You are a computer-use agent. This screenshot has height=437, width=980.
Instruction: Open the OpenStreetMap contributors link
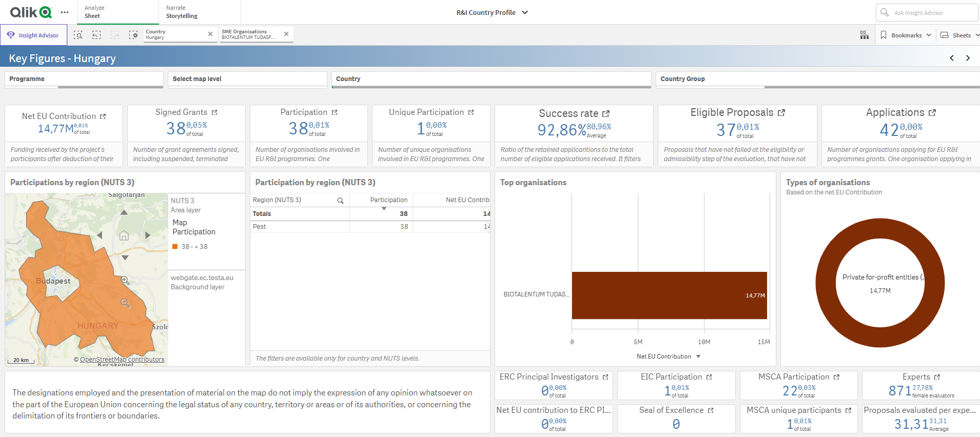[122, 359]
